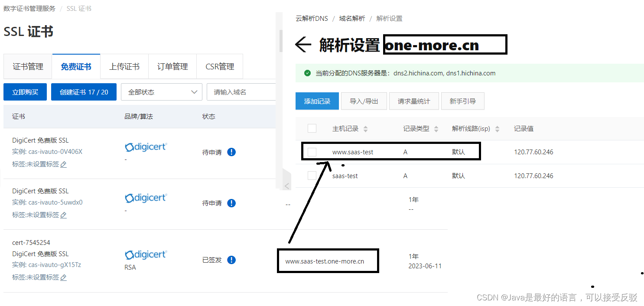Sort by 解析线路(isp) column arrows

point(497,129)
